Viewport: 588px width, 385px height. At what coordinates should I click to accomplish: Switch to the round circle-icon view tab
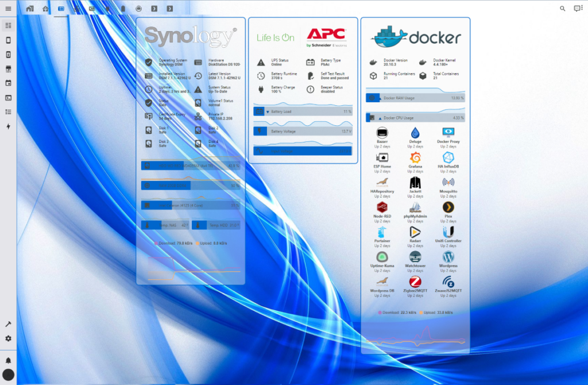pyautogui.click(x=139, y=9)
